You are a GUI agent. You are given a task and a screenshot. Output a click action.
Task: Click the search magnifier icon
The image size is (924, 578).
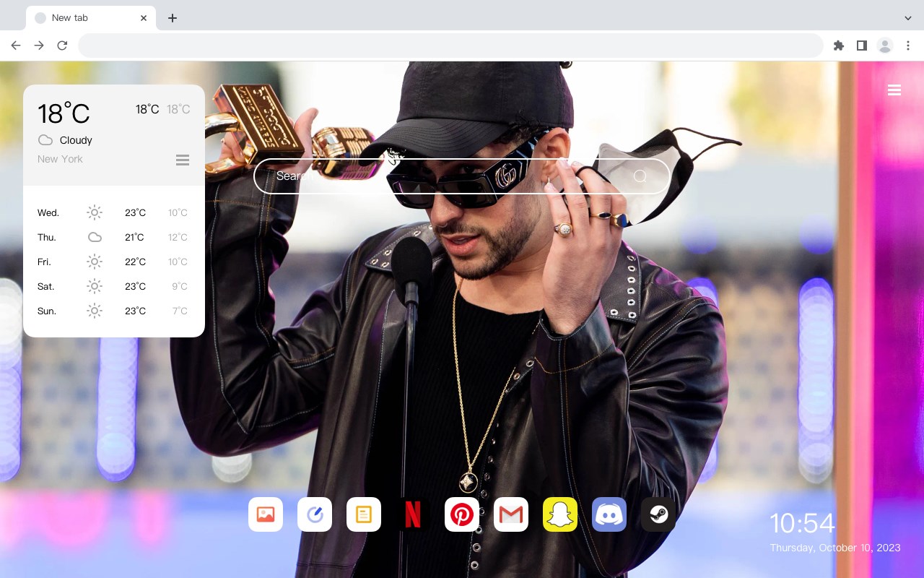click(x=640, y=176)
